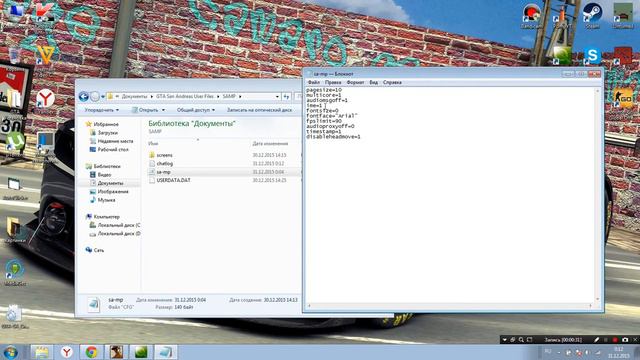
Task: Open the Справка menu in Notepad
Action: coord(392,82)
